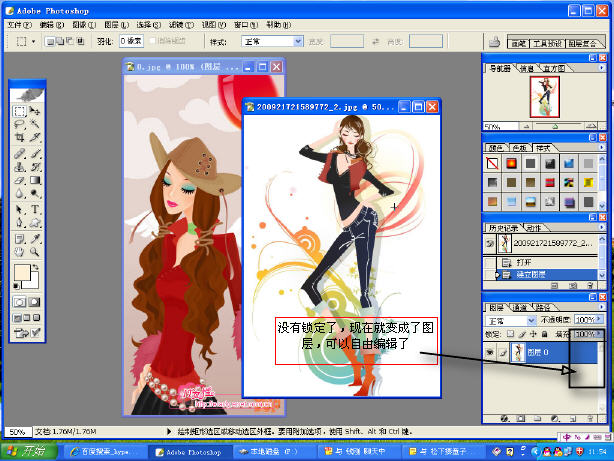Add layer style icon in Layers panel
614x461 pixels.
[504, 419]
